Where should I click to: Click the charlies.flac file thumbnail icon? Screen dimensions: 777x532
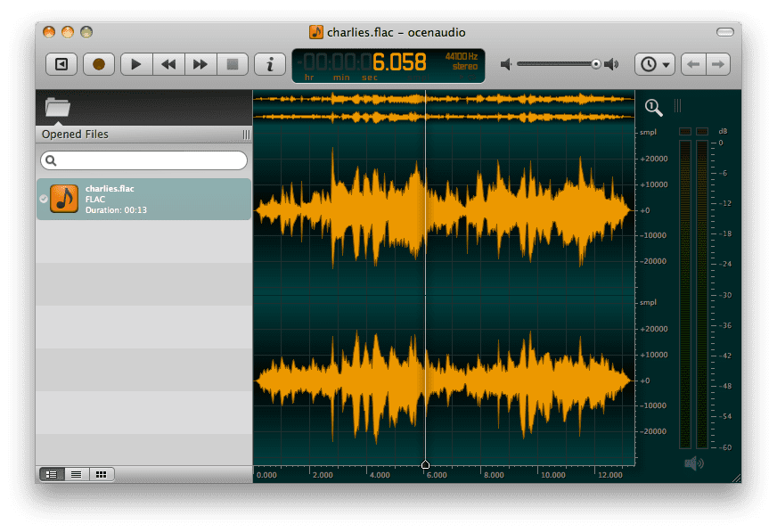coord(64,199)
